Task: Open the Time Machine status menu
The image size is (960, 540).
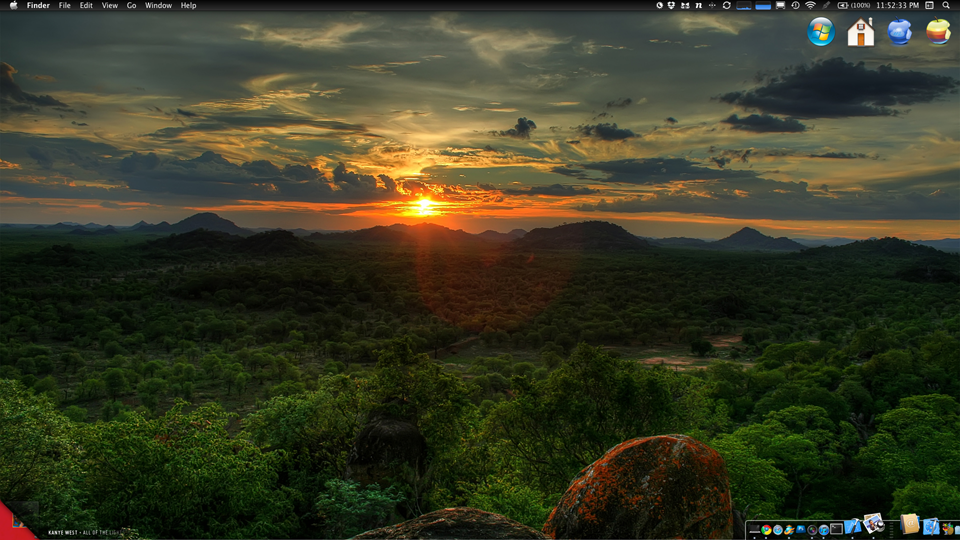Action: tap(795, 5)
